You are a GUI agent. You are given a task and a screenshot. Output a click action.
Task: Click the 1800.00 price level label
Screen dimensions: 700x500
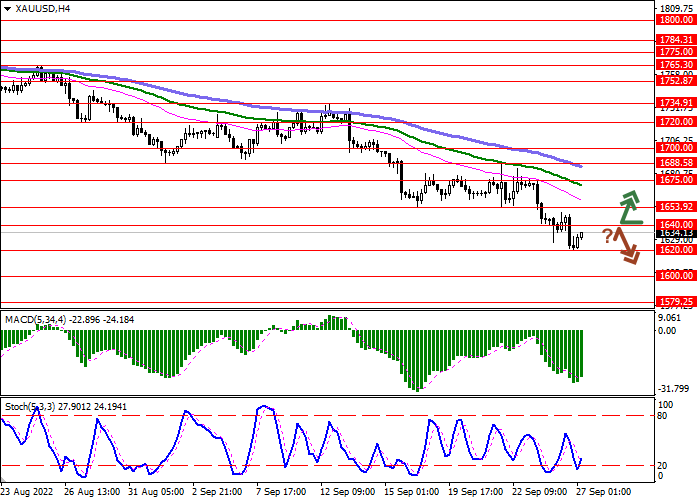point(676,20)
